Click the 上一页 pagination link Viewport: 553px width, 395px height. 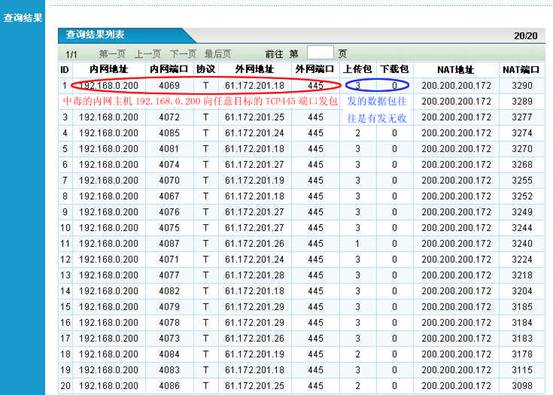pyautogui.click(x=148, y=54)
